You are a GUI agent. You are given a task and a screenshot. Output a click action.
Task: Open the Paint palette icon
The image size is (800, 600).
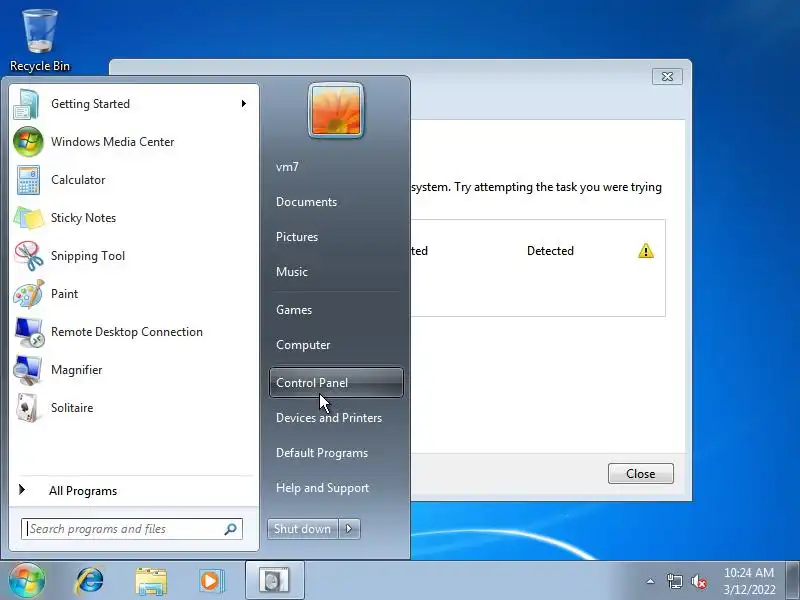[x=29, y=294]
